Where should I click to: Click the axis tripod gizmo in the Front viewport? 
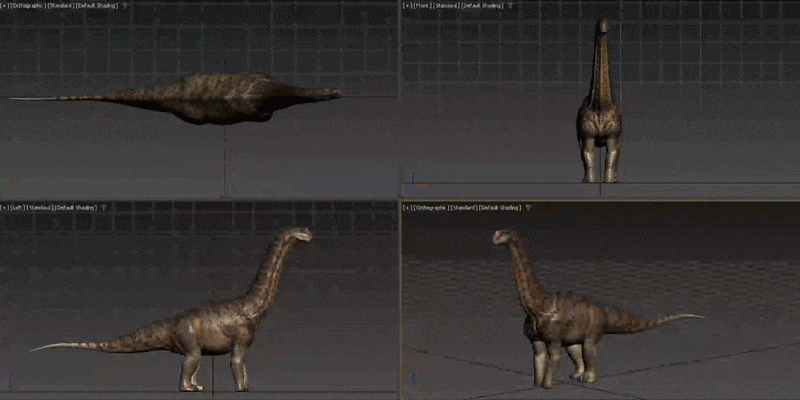(x=416, y=180)
